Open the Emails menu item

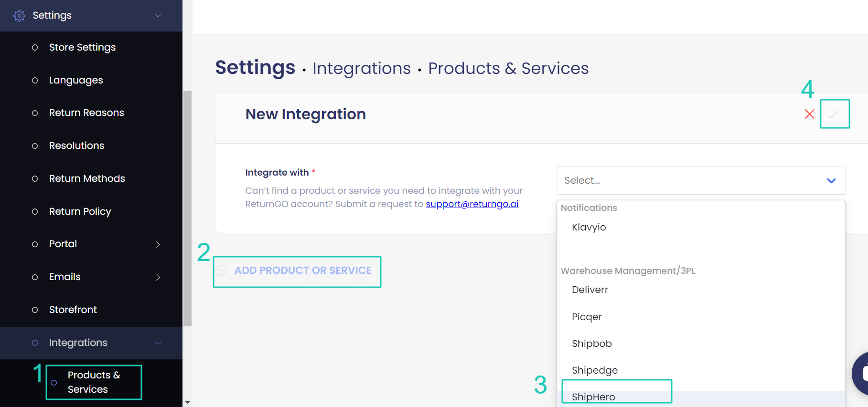click(64, 277)
